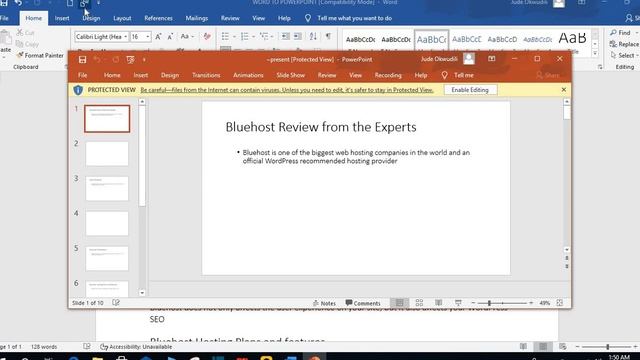
Task: Go to previous slide arrow
Action: click(567, 258)
